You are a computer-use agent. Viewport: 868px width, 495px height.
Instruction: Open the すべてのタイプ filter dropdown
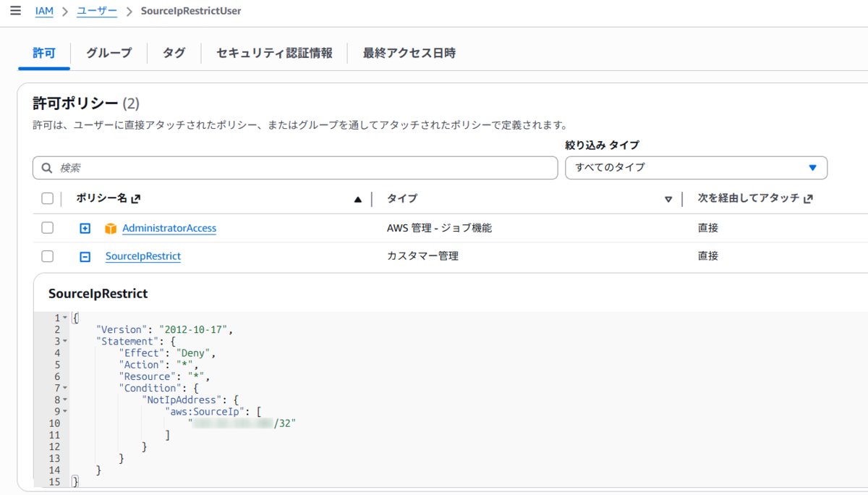(x=696, y=167)
